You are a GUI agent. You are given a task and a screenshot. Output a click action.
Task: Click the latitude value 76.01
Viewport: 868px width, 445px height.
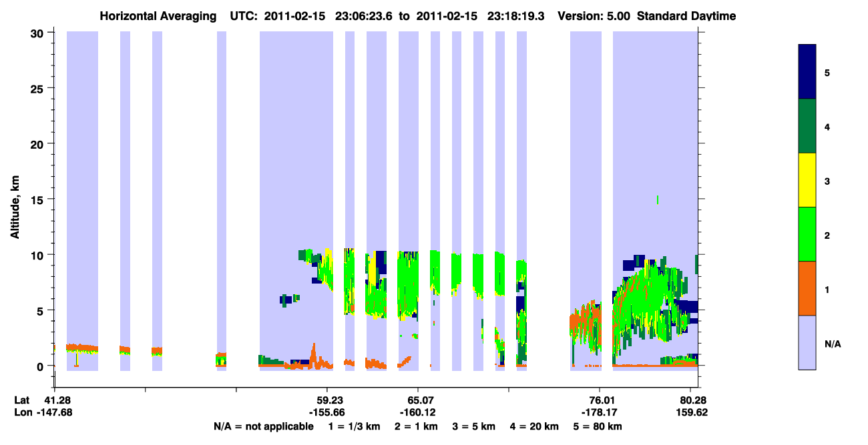(600, 400)
